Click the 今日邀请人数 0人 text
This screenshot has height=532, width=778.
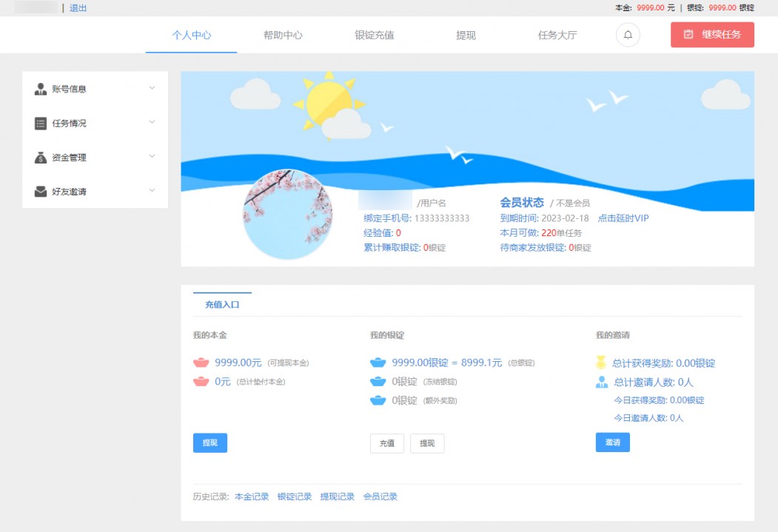click(x=648, y=418)
